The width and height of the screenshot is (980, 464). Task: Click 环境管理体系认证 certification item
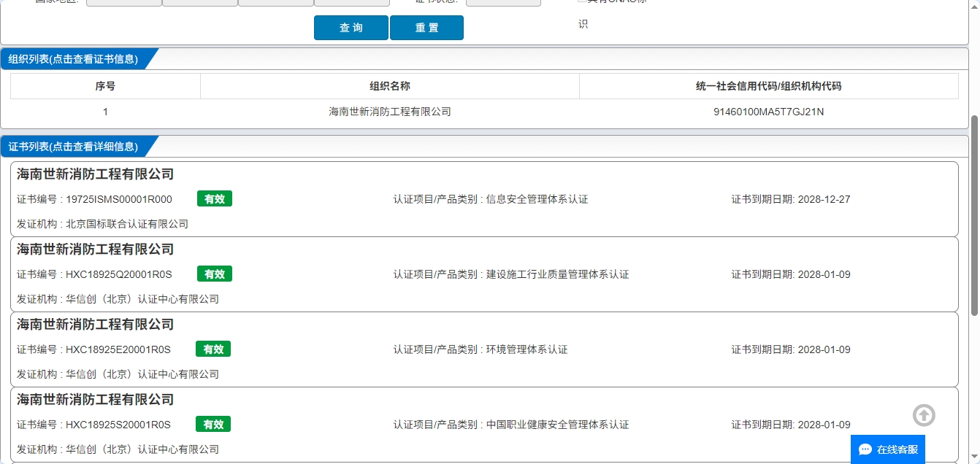(527, 349)
